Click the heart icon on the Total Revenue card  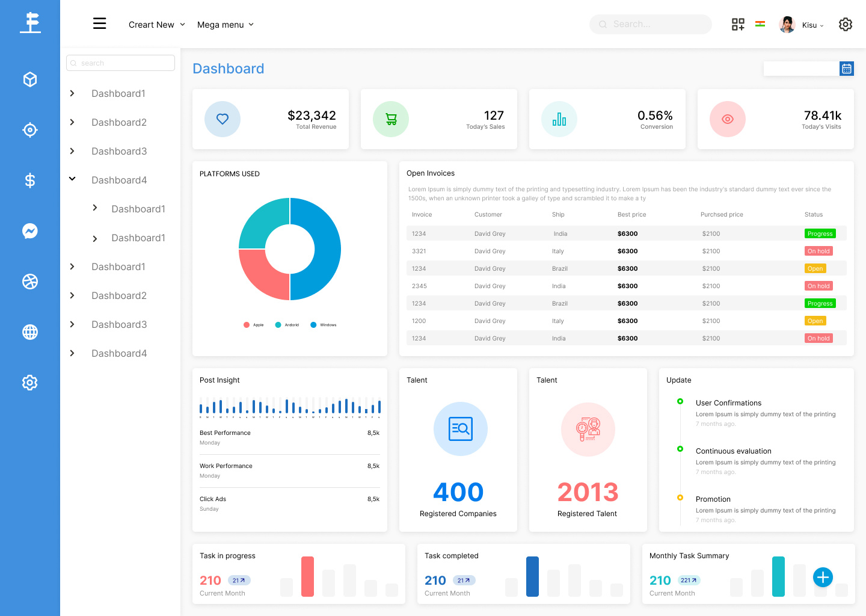pos(223,119)
